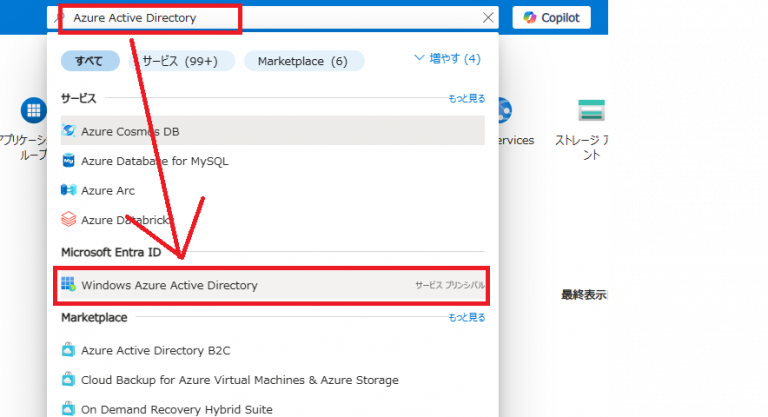Viewport: 768px width, 417px height.
Task: Open the storage account icon on the right
Action: click(x=591, y=111)
